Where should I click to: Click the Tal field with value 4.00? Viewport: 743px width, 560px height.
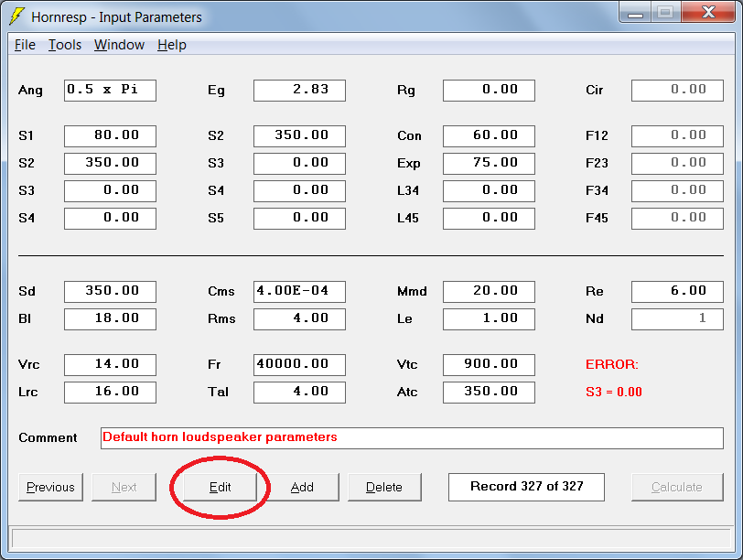pos(299,393)
